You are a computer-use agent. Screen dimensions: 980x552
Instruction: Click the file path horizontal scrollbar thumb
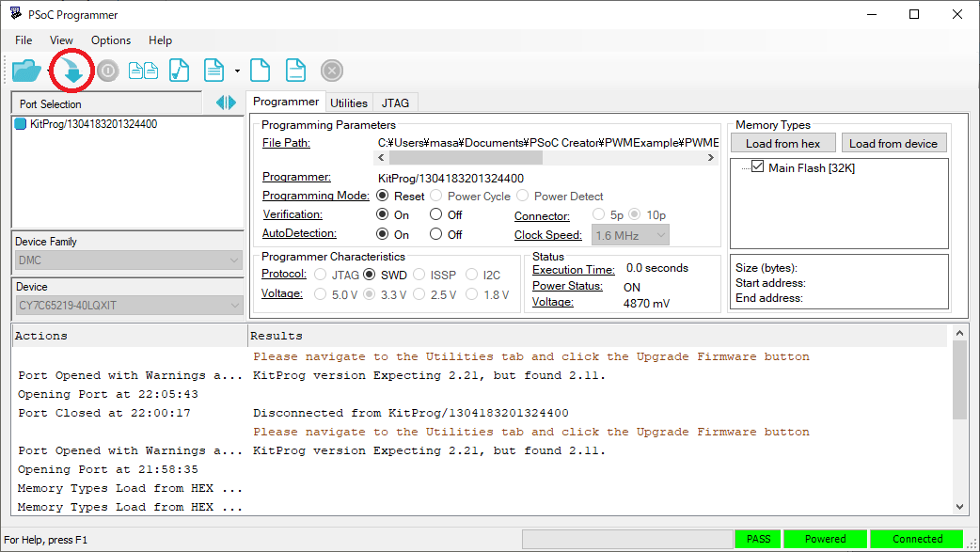[x=466, y=158]
